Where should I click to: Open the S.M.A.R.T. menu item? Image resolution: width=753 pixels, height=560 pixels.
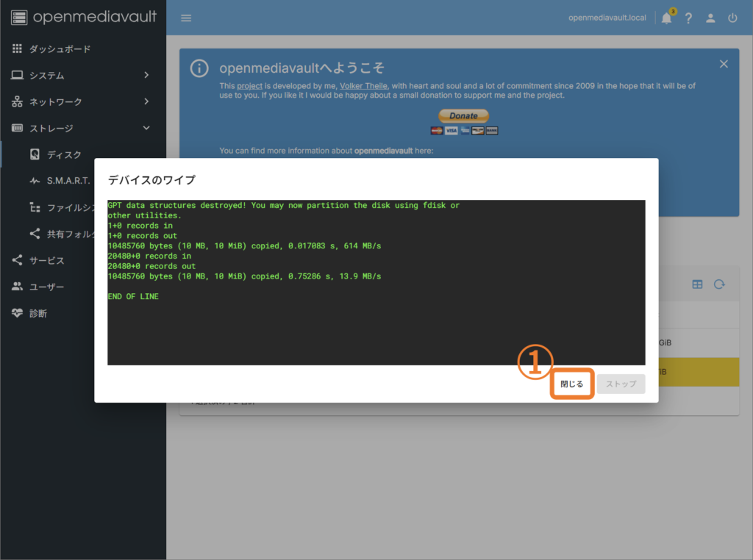[68, 181]
